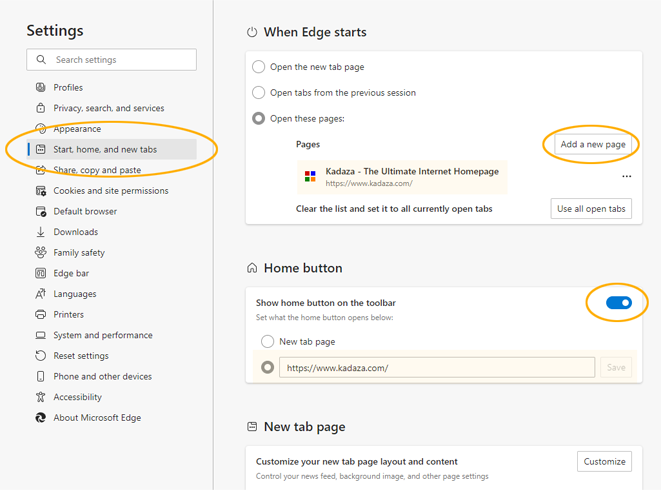Select Open the new tab page option
The width and height of the screenshot is (661, 490).
pyautogui.click(x=258, y=67)
